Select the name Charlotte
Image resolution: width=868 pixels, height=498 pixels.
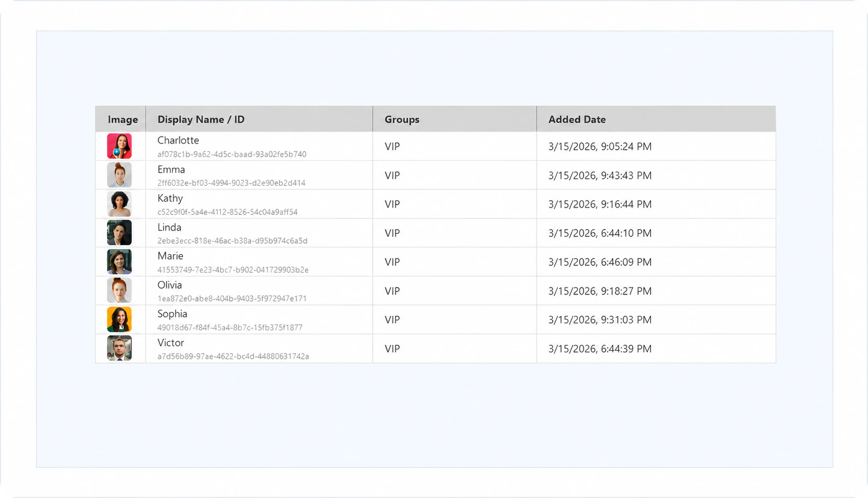(178, 140)
